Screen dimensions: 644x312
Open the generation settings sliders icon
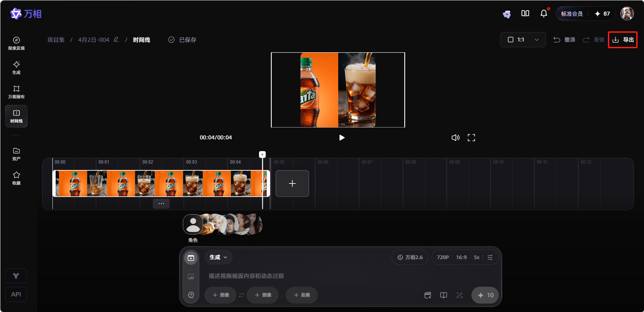pyautogui.click(x=490, y=257)
